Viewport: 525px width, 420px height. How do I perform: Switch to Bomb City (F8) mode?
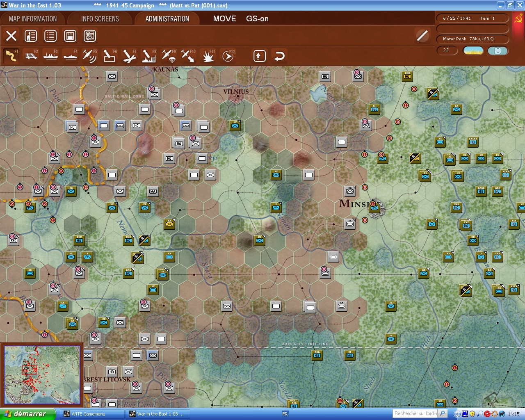pos(149,56)
